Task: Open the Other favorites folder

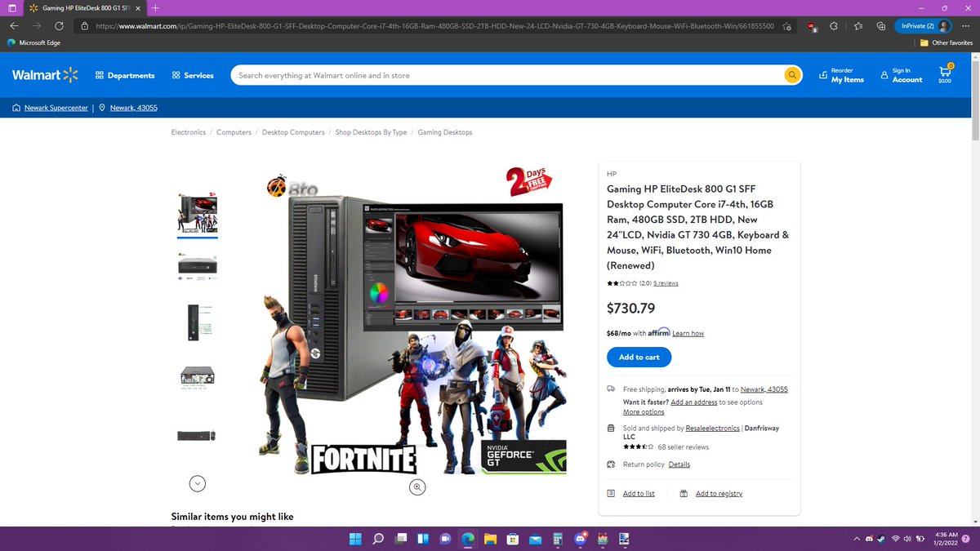Action: (946, 42)
